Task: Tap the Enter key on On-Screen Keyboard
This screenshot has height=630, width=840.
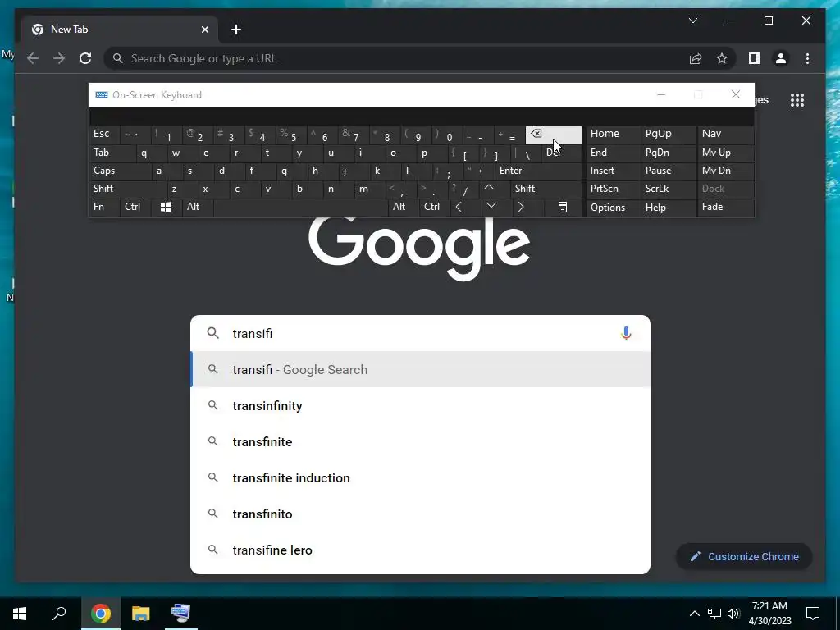Action: 537,171
